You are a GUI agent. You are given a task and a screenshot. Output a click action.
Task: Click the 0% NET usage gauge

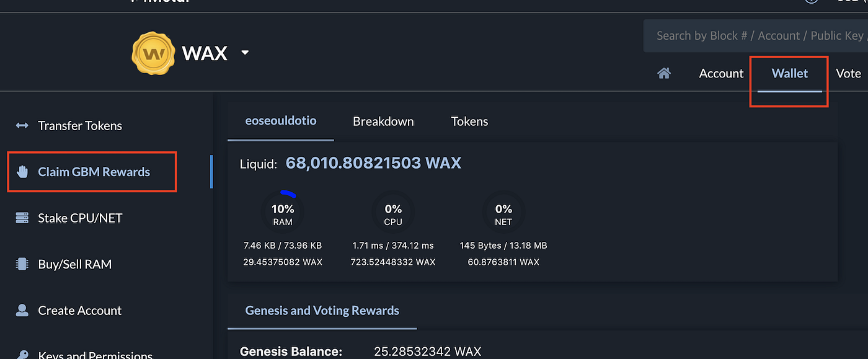coord(503,211)
